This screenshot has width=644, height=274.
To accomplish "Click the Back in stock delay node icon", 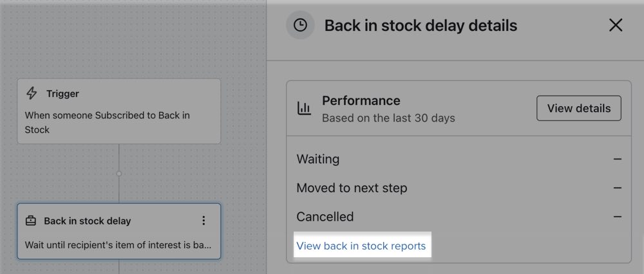I will [31, 221].
